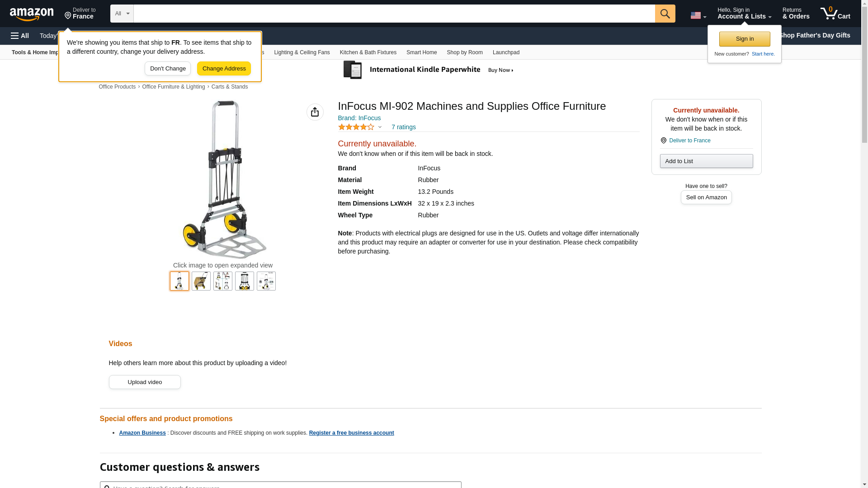Open the 7 ratings link
This screenshot has height=488, width=868.
tap(403, 127)
